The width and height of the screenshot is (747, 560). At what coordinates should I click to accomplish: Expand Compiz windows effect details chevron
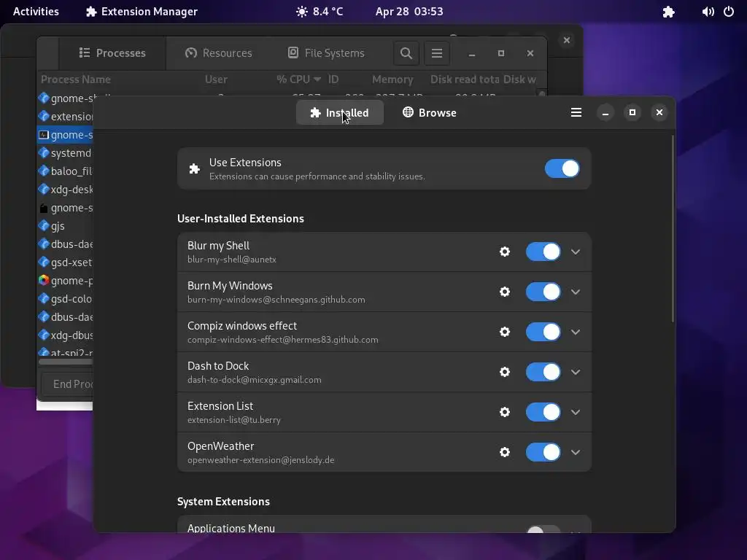tap(576, 332)
